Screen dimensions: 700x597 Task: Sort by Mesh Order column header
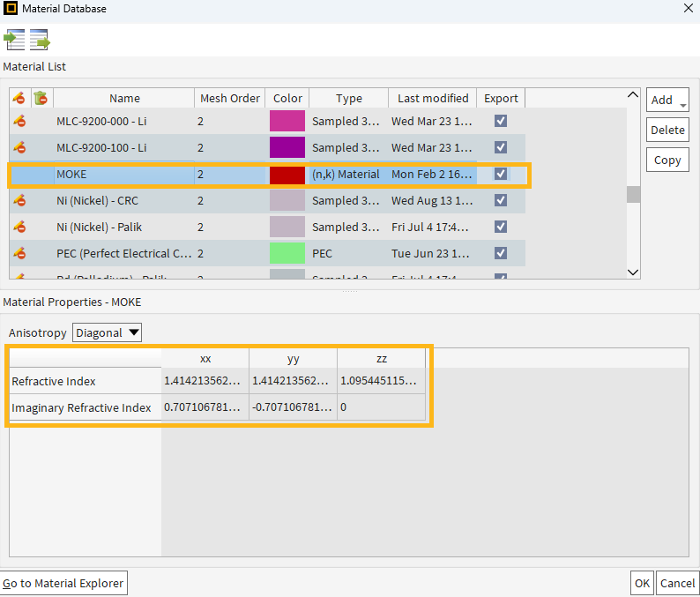pyautogui.click(x=230, y=98)
